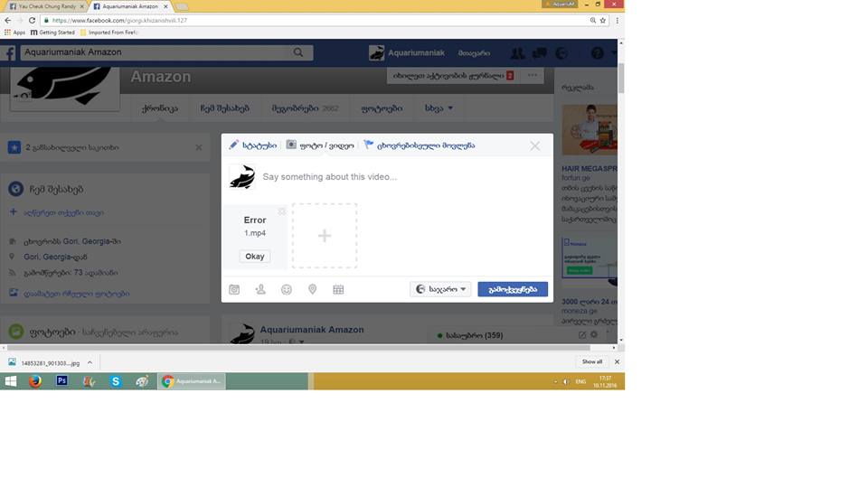Select the life event tab in composer
This screenshot has width=868, height=487.
[420, 145]
